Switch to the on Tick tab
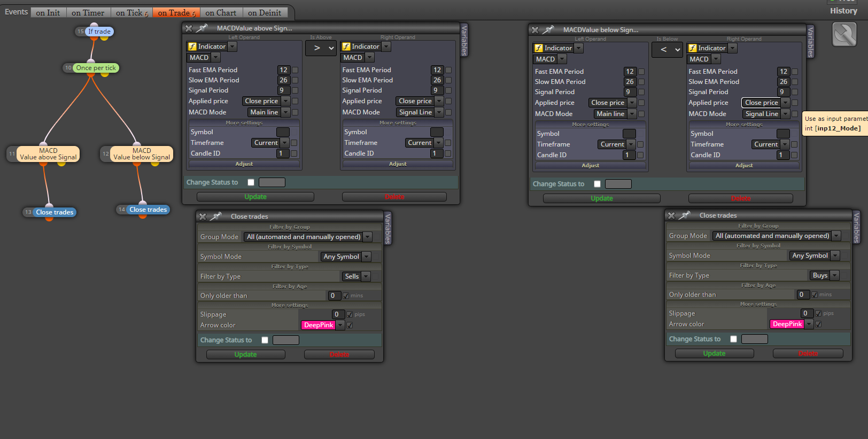The image size is (868, 439). click(x=131, y=13)
